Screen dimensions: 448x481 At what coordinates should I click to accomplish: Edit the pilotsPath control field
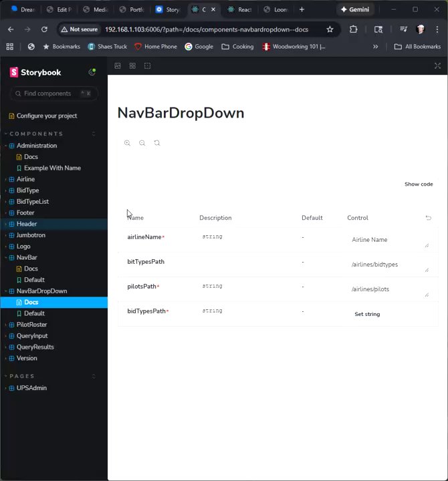(388, 289)
